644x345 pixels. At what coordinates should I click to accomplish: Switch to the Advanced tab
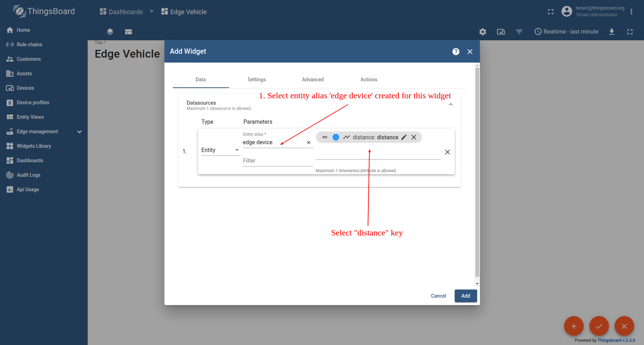tap(313, 80)
